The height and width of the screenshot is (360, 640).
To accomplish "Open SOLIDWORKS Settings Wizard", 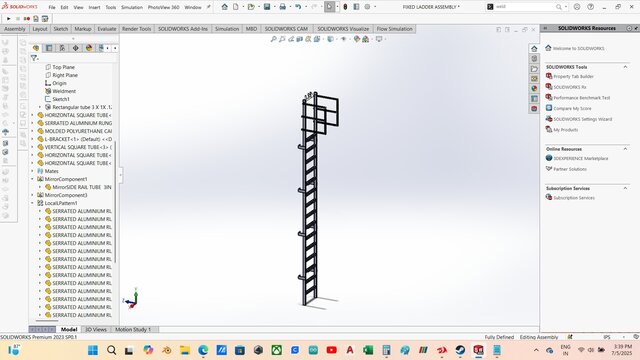I will (x=582, y=119).
